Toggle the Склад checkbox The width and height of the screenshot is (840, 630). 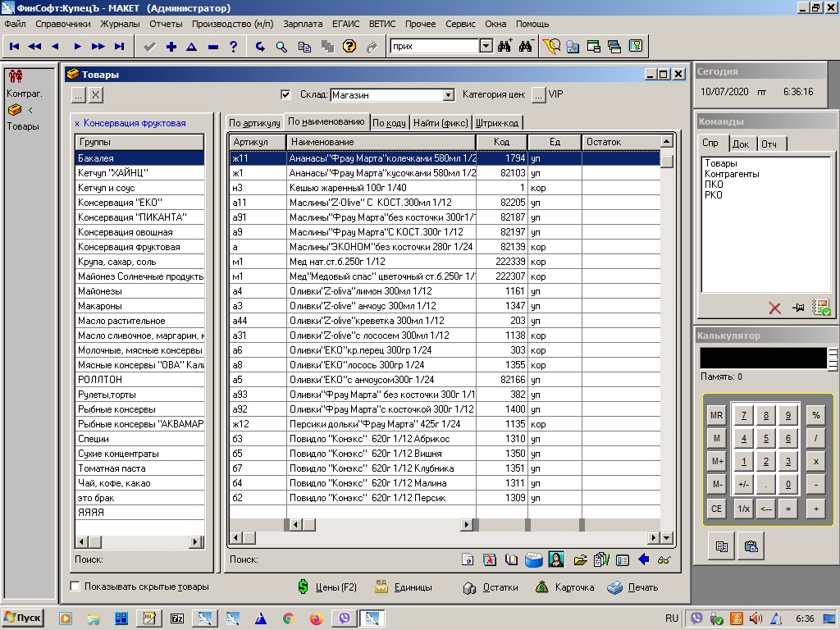[285, 94]
